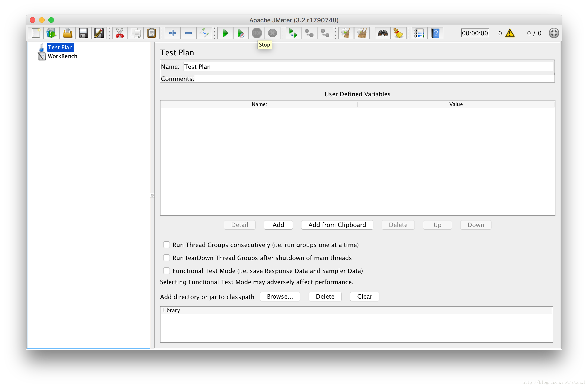Collapse all nodes with the minus icon

point(188,33)
